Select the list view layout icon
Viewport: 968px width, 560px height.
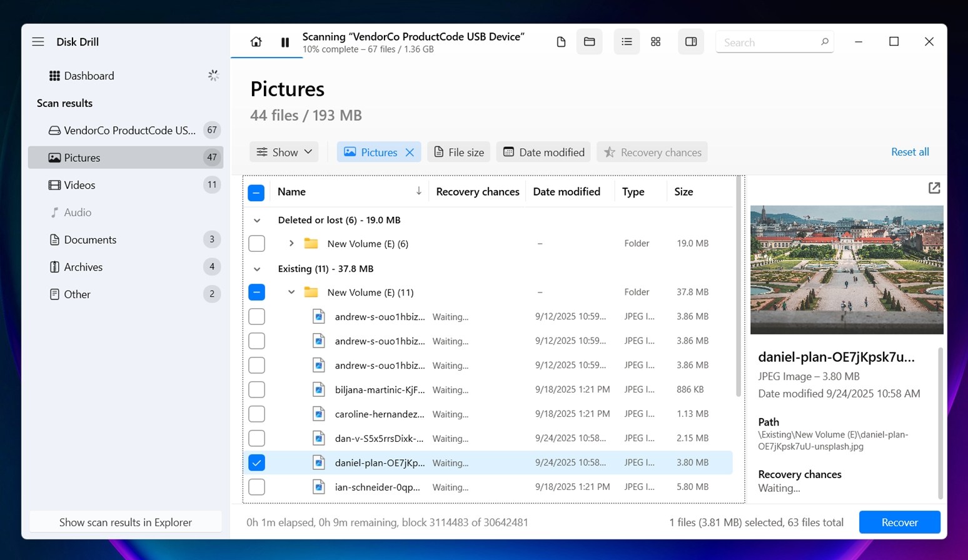627,42
